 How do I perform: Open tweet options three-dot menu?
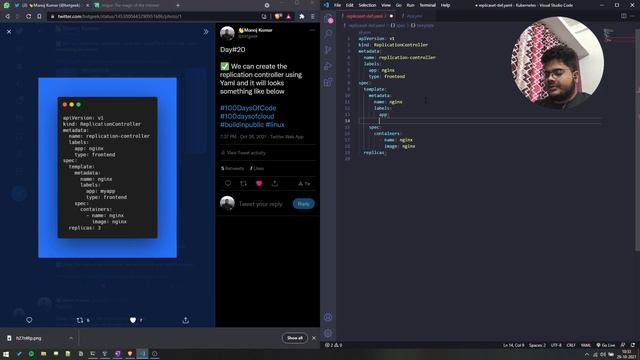point(312,30)
